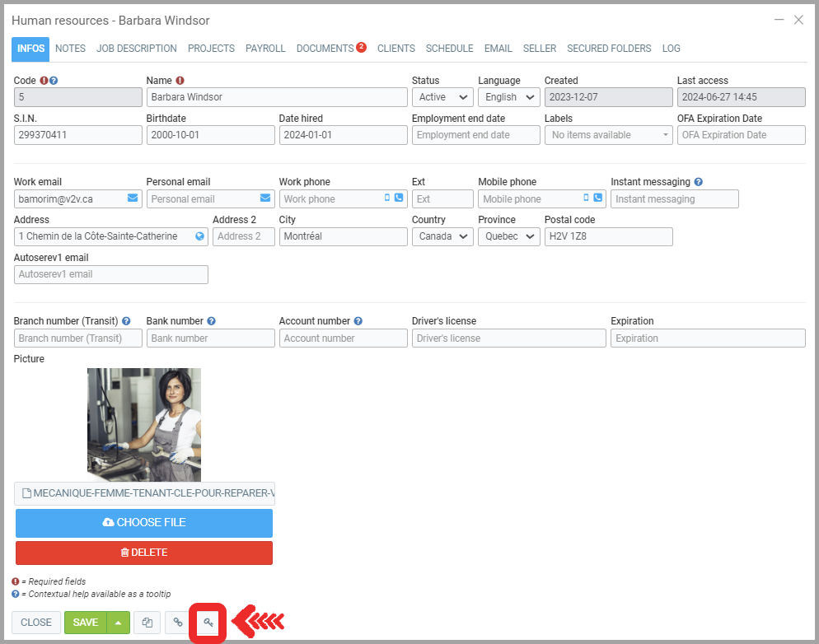Image resolution: width=819 pixels, height=644 pixels.
Task: Click the duplicate record icon button
Action: (x=147, y=623)
